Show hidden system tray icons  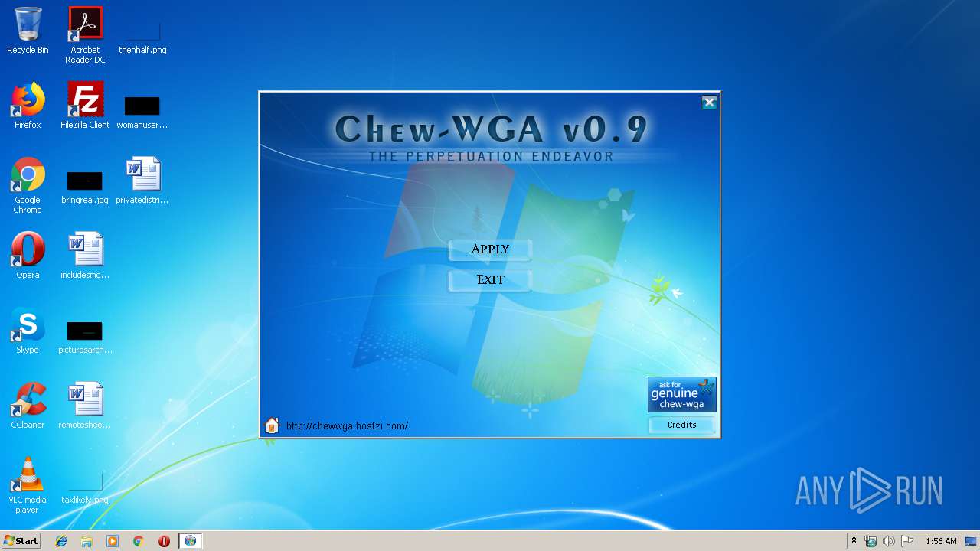(x=854, y=541)
